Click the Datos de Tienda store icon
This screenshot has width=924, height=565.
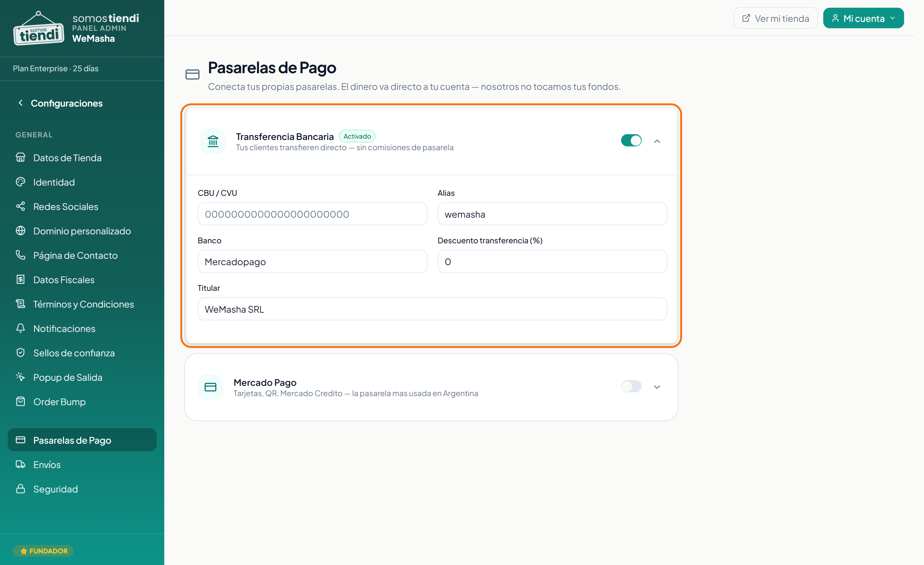pyautogui.click(x=21, y=158)
